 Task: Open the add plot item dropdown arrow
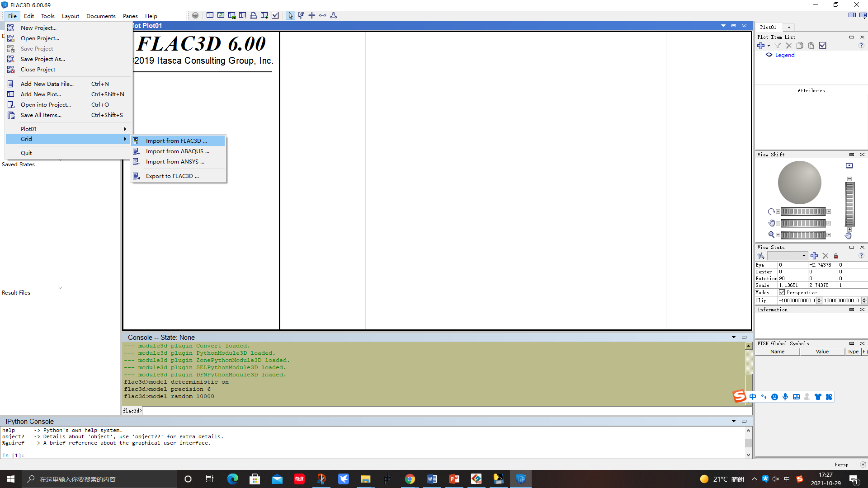(769, 46)
